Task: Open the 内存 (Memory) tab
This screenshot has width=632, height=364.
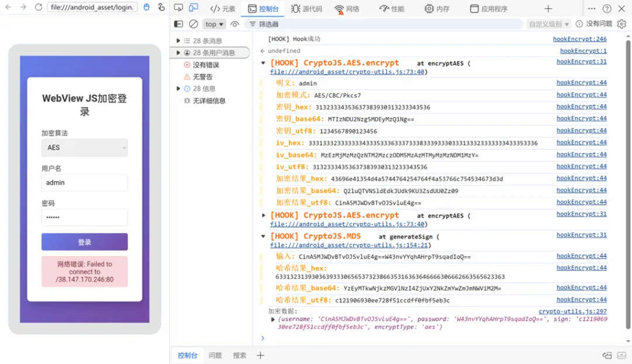Action: [x=437, y=9]
